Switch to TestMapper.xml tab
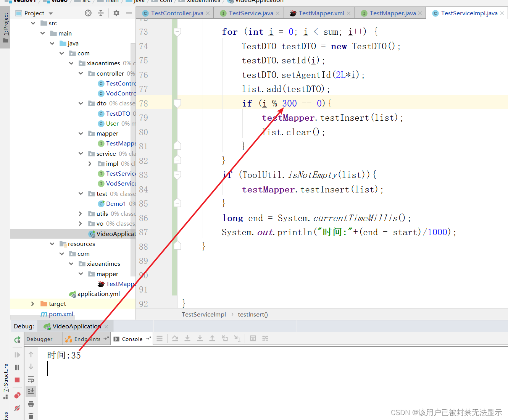Image resolution: width=508 pixels, height=420 pixels. 321,13
